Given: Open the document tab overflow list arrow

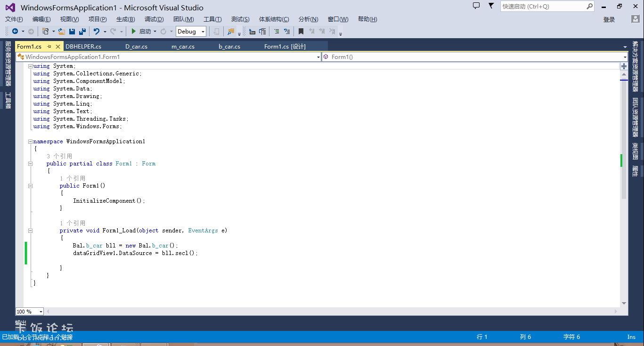Looking at the screenshot, I should tap(625, 47).
